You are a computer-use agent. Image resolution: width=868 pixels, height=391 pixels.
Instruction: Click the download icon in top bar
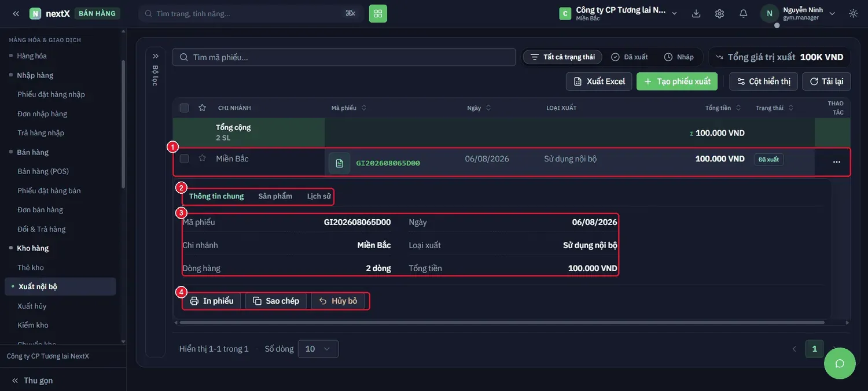click(x=696, y=13)
